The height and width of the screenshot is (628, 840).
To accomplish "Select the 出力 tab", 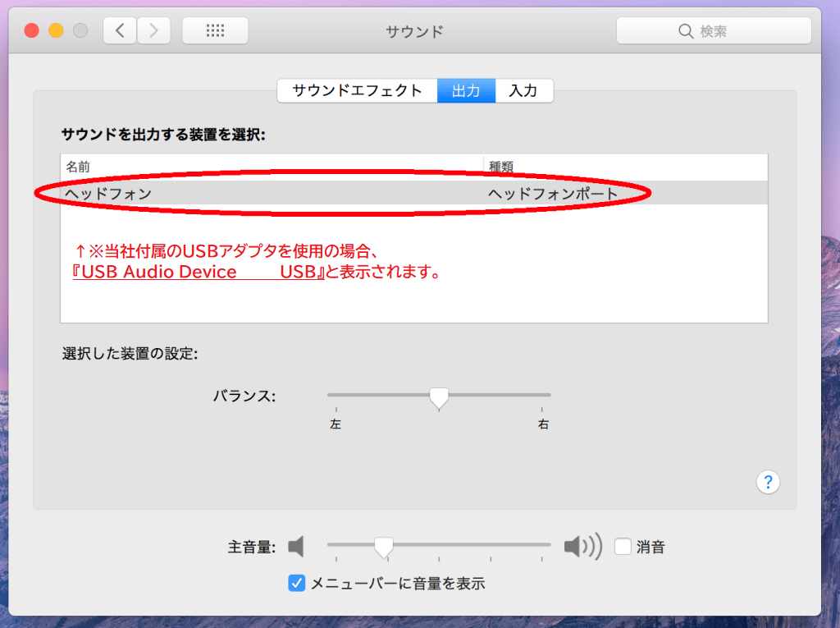I will (466, 90).
